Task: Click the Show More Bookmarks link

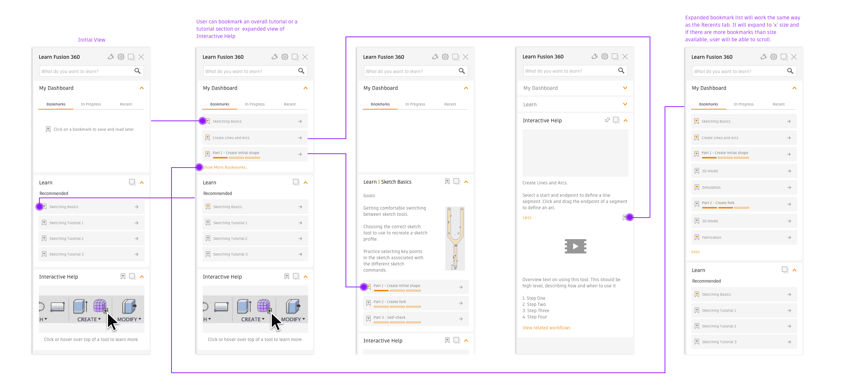Action: pyautogui.click(x=225, y=167)
